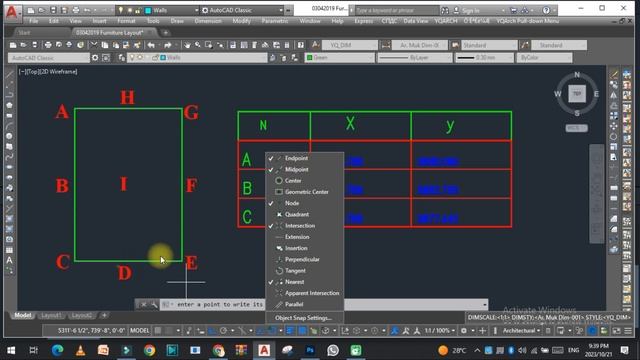Open Object Snap Settings...

pyautogui.click(x=303, y=318)
